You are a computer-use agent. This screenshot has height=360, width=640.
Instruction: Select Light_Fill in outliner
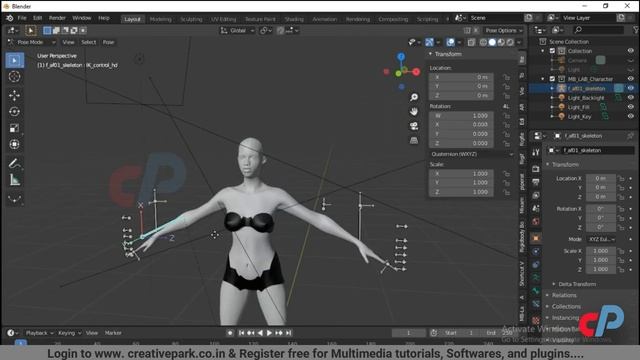click(x=578, y=107)
